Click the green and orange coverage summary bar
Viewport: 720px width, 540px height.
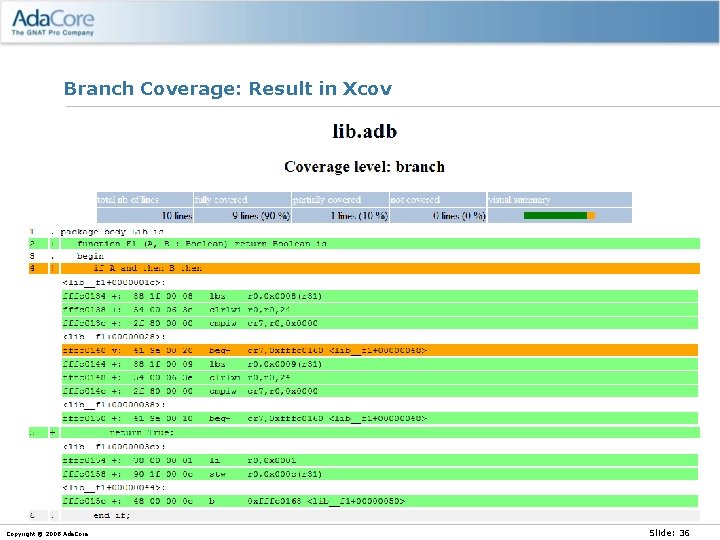point(559,215)
